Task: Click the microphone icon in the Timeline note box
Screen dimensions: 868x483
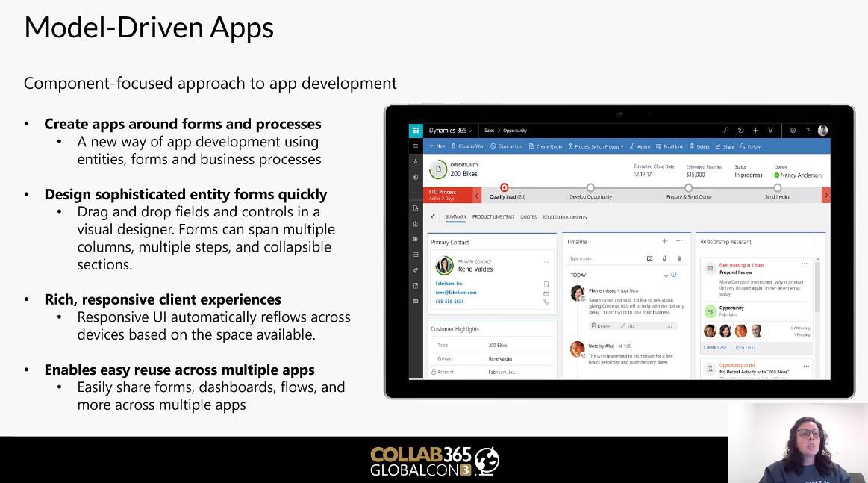Action: [664, 259]
